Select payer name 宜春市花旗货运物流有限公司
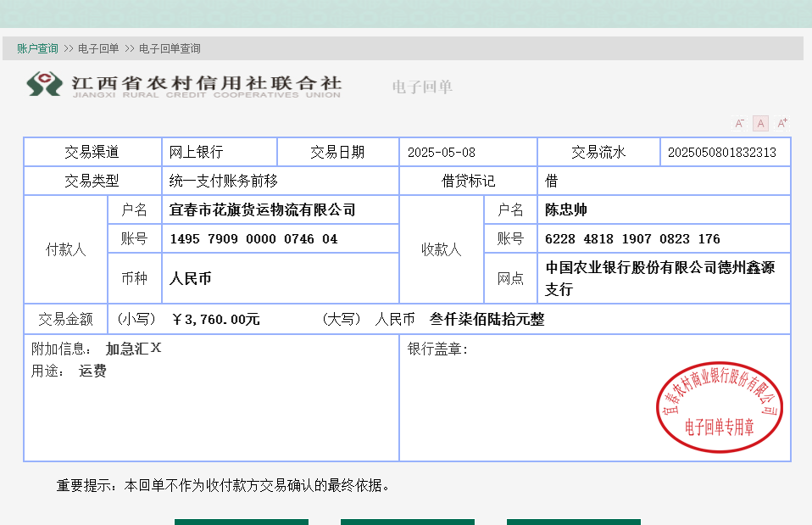 click(x=262, y=209)
